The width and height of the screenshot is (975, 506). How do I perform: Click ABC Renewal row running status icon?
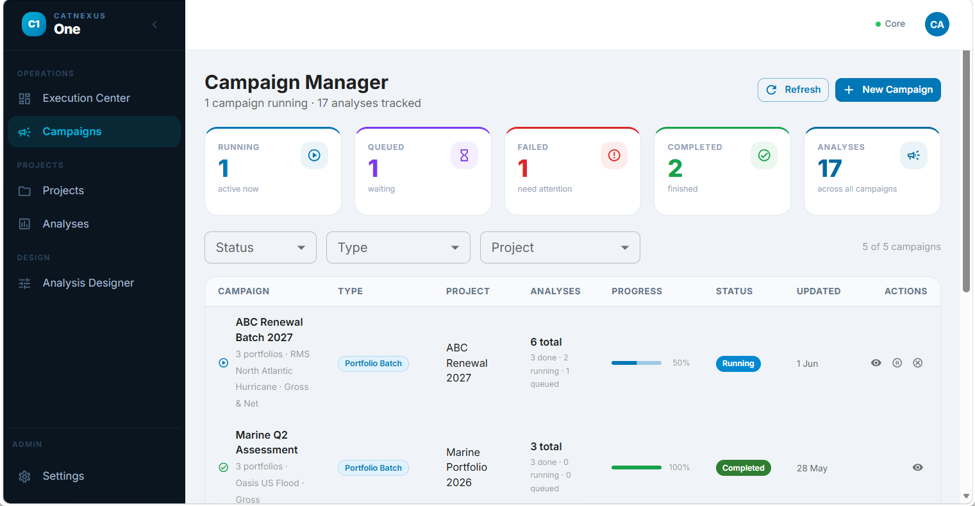[223, 363]
